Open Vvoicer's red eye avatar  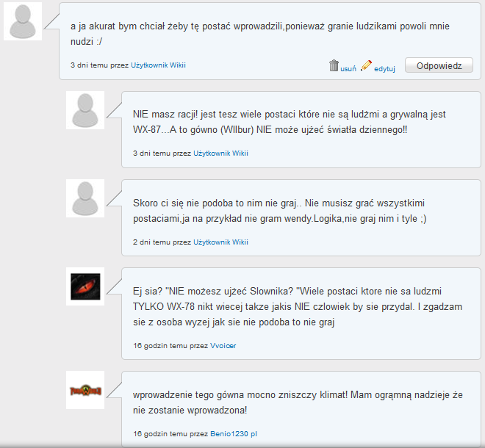[85, 286]
